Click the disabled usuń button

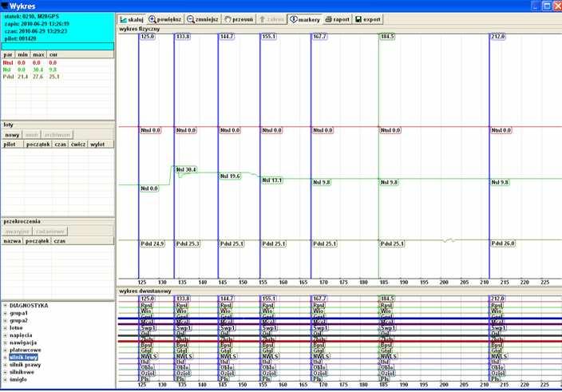click(32, 135)
